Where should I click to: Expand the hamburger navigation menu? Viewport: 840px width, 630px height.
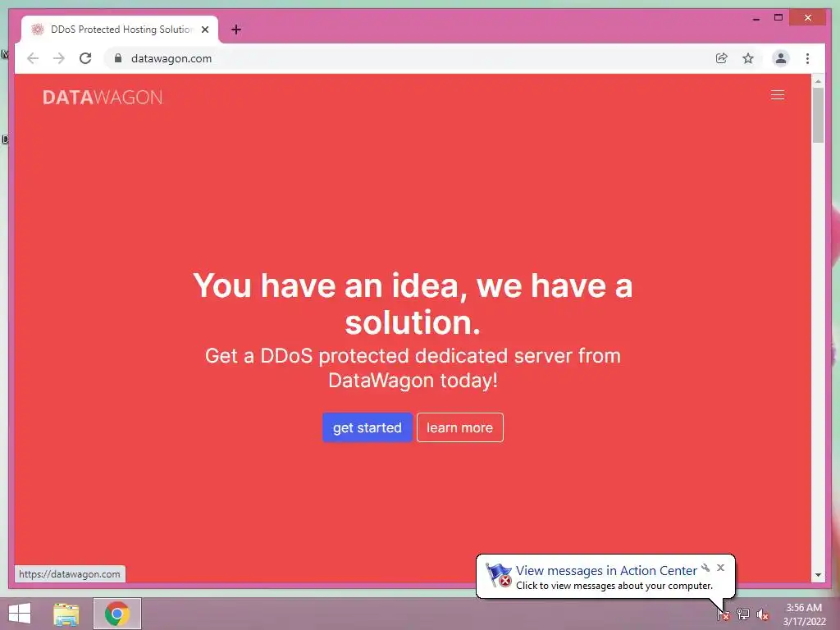coord(778,95)
